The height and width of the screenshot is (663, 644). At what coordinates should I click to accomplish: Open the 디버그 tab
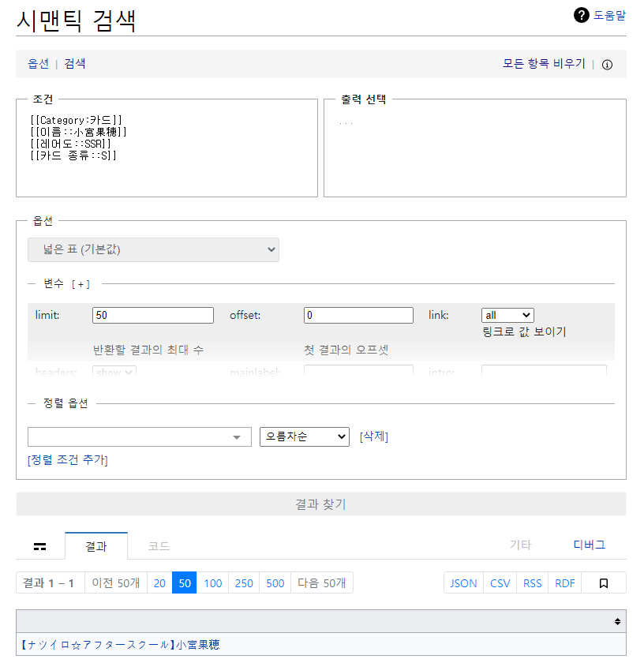pos(589,544)
